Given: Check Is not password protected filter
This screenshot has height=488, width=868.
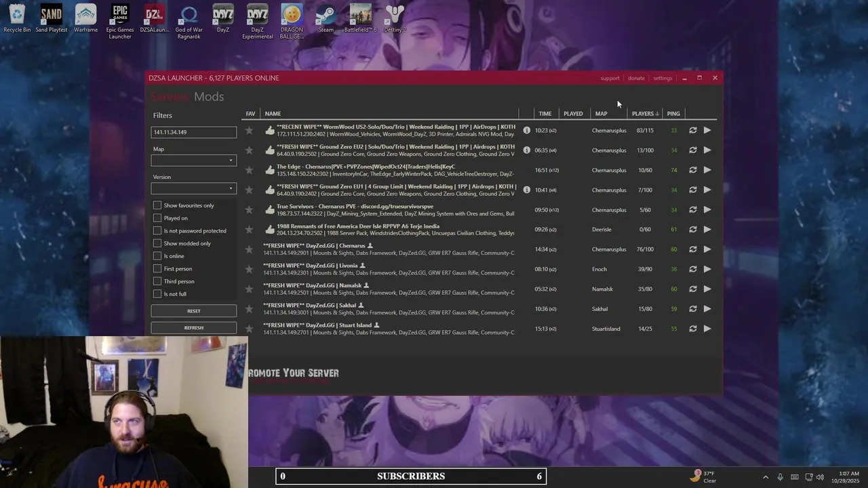Looking at the screenshot, I should pos(157,230).
